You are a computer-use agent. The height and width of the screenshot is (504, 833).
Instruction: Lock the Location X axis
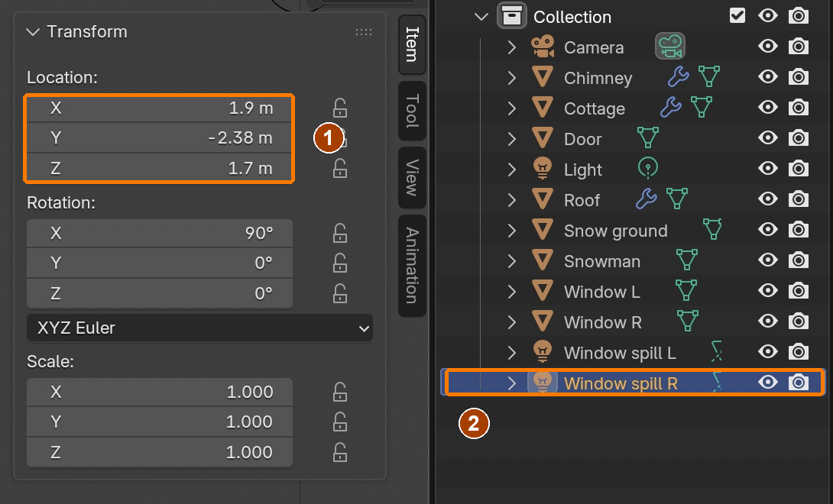tap(340, 108)
